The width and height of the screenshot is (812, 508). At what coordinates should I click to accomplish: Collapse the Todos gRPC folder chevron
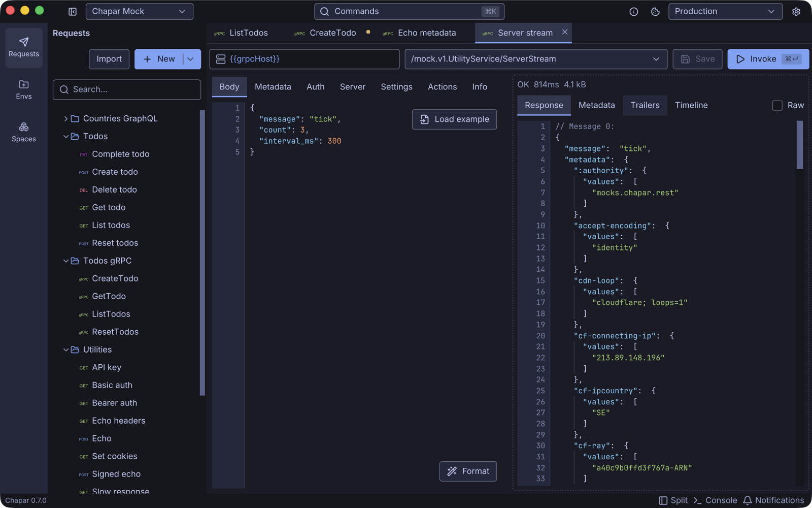65,261
